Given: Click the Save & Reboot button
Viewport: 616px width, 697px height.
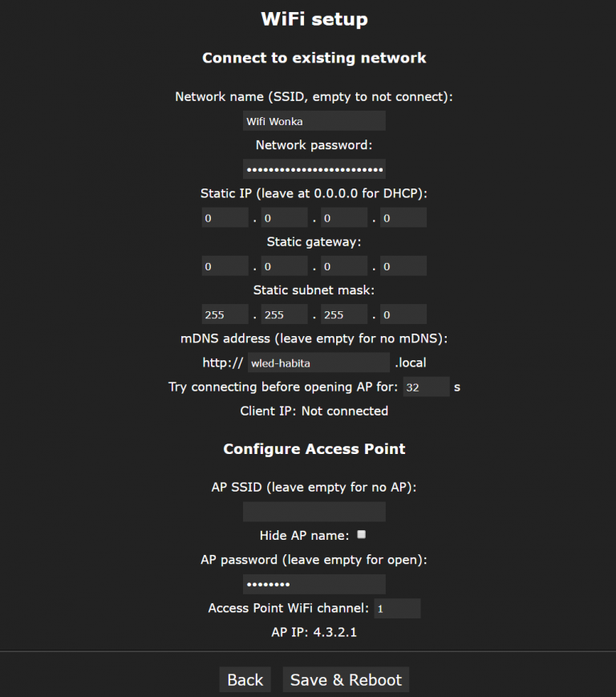Looking at the screenshot, I should [346, 679].
